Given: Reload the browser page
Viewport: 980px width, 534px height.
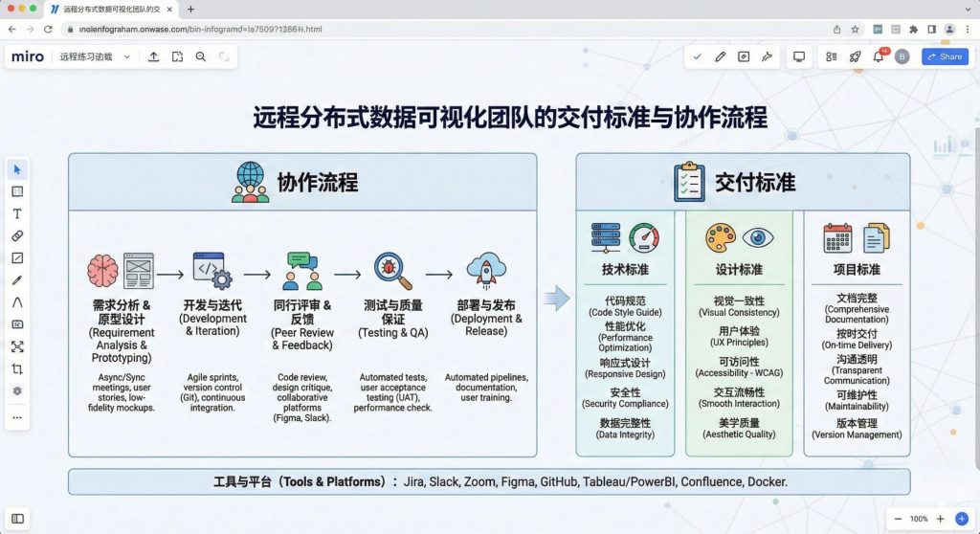Looking at the screenshot, I should pyautogui.click(x=48, y=29).
